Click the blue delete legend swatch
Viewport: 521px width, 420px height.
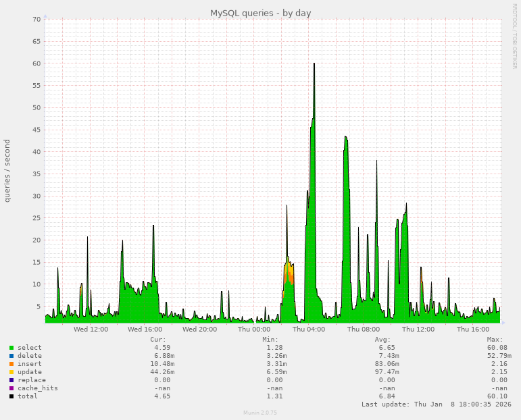11,356
